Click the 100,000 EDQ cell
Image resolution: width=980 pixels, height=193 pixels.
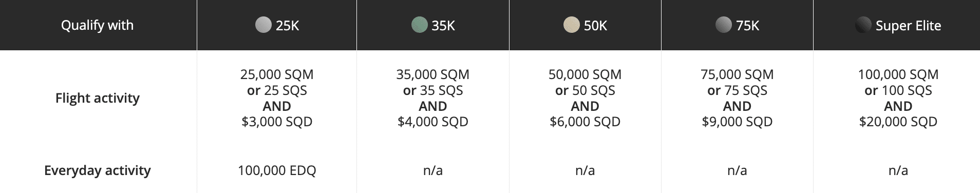(277, 170)
